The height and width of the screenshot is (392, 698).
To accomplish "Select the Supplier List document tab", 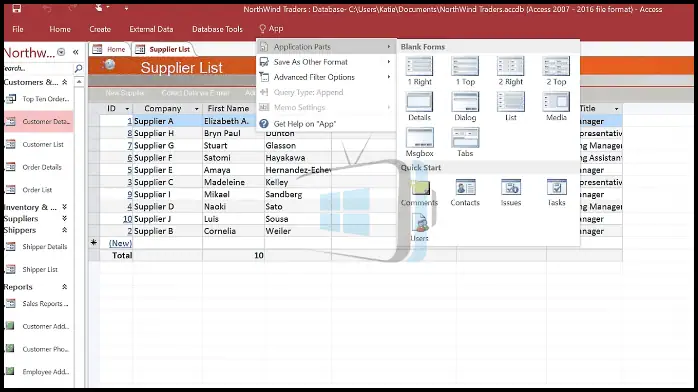I will (163, 49).
